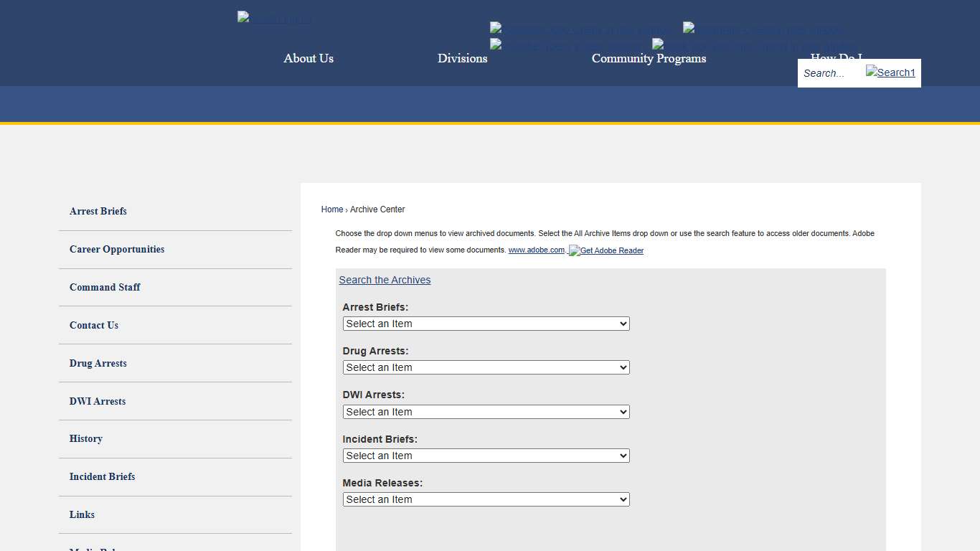
Task: Open the About Us menu
Action: (x=308, y=58)
